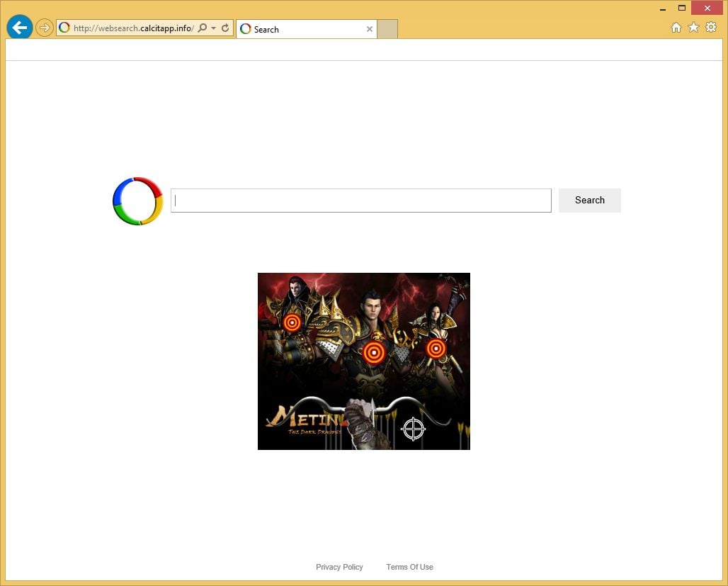The height and width of the screenshot is (586, 728).
Task: Click the browser Back navigation arrow
Action: [x=19, y=27]
